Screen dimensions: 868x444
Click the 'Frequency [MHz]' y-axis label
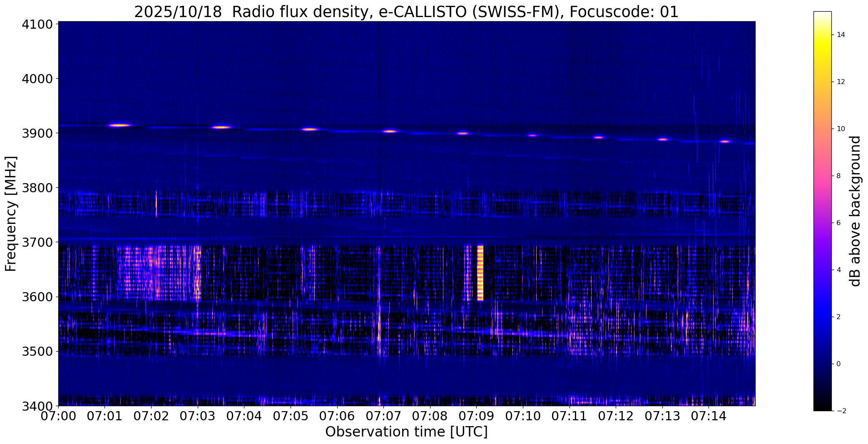[x=11, y=214]
